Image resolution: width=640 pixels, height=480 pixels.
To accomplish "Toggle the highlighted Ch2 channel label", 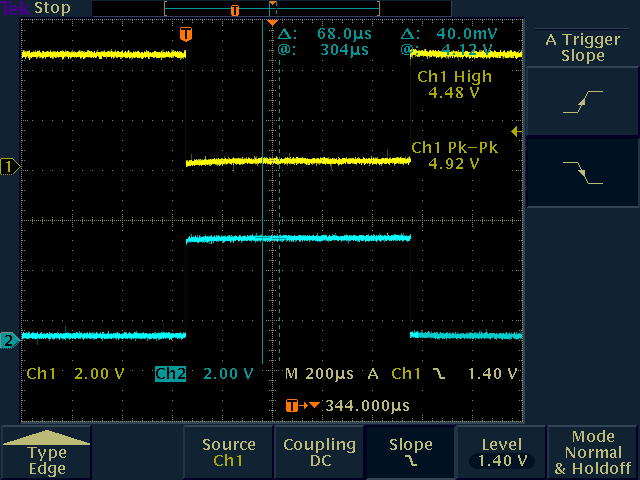I will (171, 374).
